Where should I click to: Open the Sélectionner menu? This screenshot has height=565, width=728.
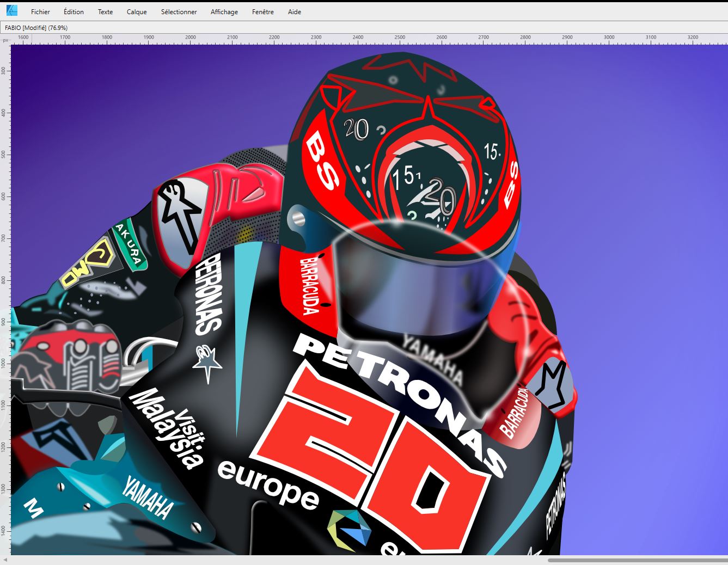(179, 11)
